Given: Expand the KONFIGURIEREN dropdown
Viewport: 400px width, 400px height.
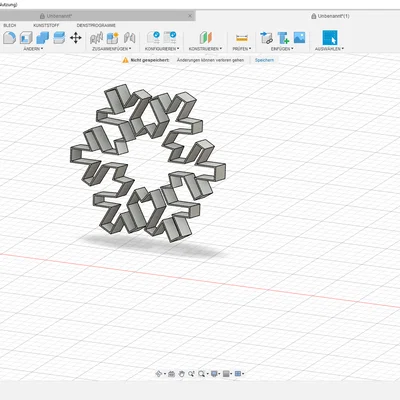Looking at the screenshot, I should pyautogui.click(x=162, y=49).
